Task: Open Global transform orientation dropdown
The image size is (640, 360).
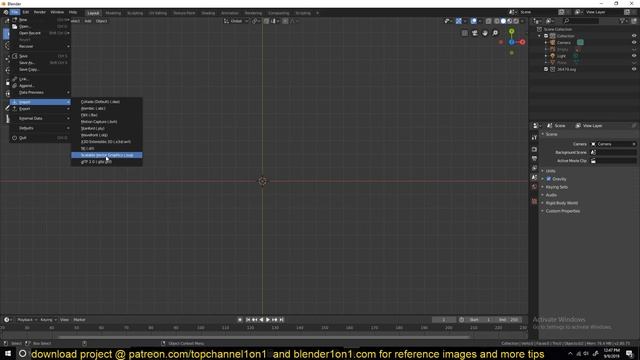Action: [x=236, y=21]
